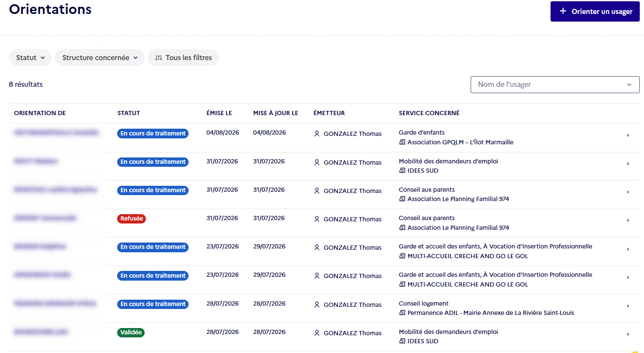Open the Garde d'enfants row chevron
644x353 pixels.
pos(628,135)
